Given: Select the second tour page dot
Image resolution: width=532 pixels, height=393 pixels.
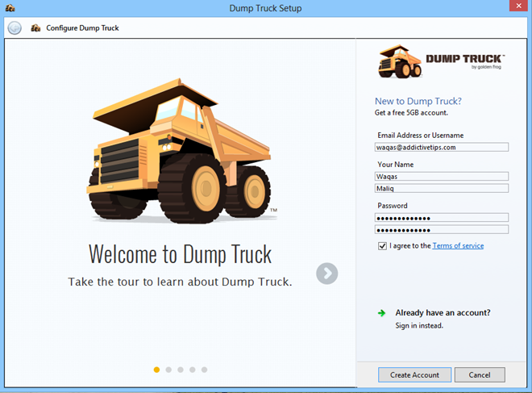Looking at the screenshot, I should tap(168, 370).
